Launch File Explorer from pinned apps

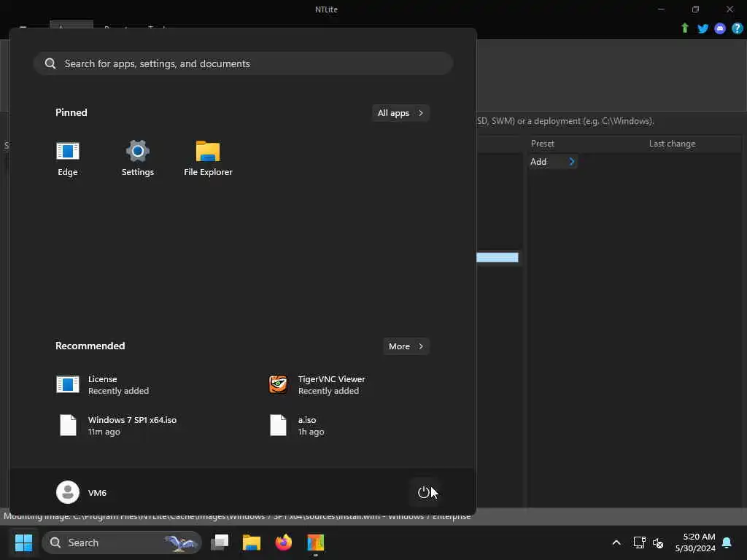(208, 159)
